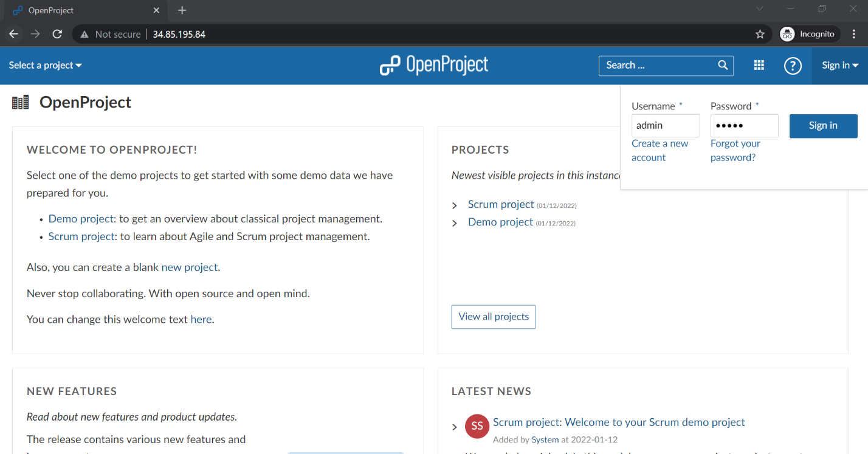
Task: Follow the Forgot your password link
Action: (735, 151)
